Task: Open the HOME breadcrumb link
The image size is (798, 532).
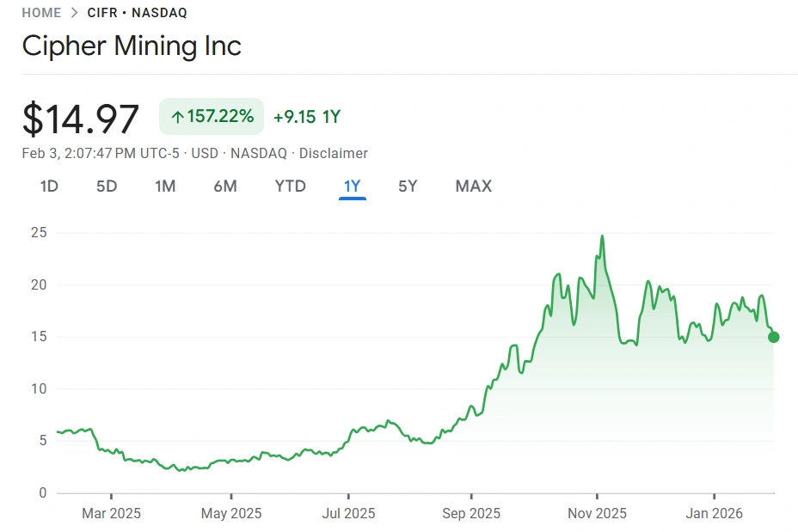Action: pos(40,13)
